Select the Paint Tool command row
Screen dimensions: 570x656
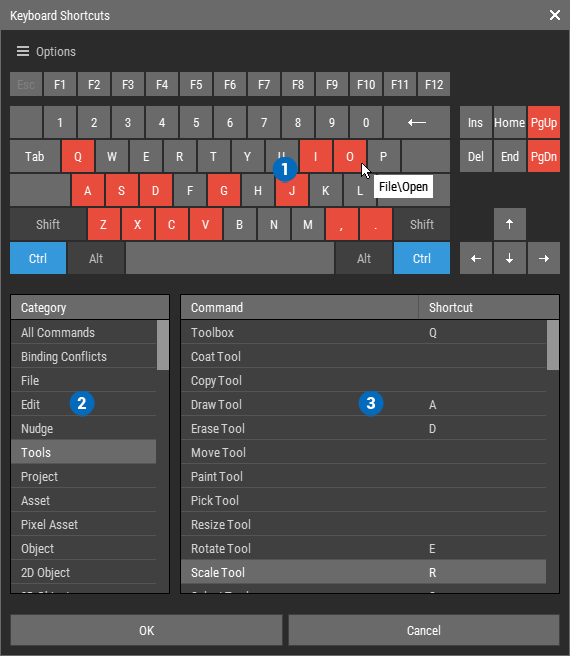tap(364, 477)
